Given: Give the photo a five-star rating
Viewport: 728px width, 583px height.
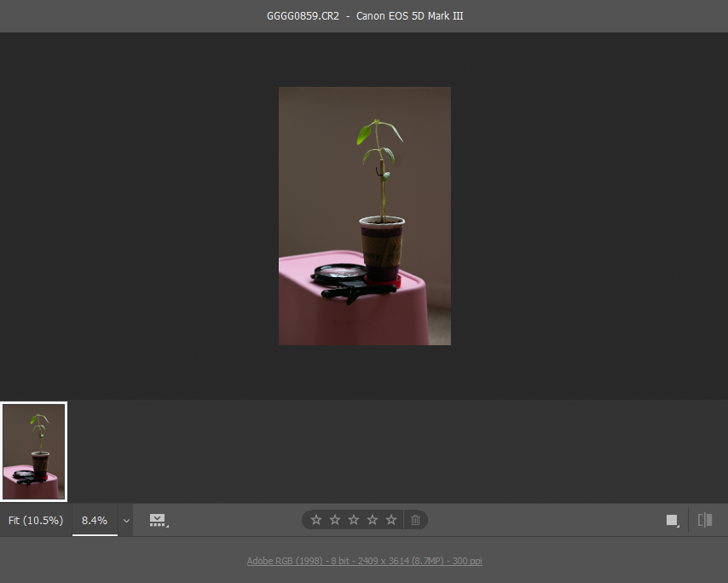Looking at the screenshot, I should click(390, 519).
